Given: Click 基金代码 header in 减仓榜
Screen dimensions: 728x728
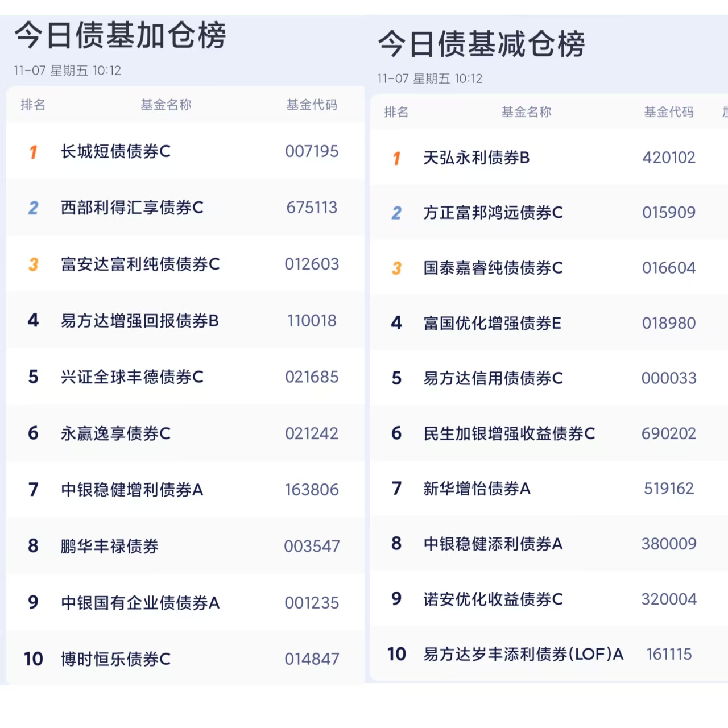Looking at the screenshot, I should tap(669, 112).
